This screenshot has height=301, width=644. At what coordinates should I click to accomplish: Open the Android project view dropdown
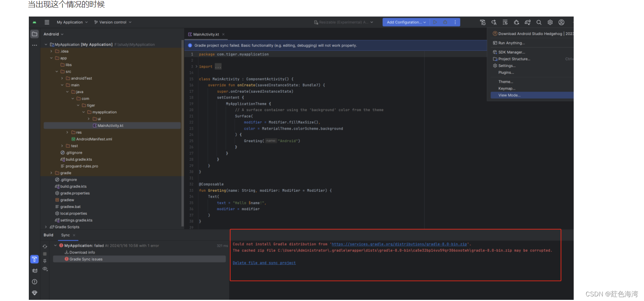pos(53,34)
